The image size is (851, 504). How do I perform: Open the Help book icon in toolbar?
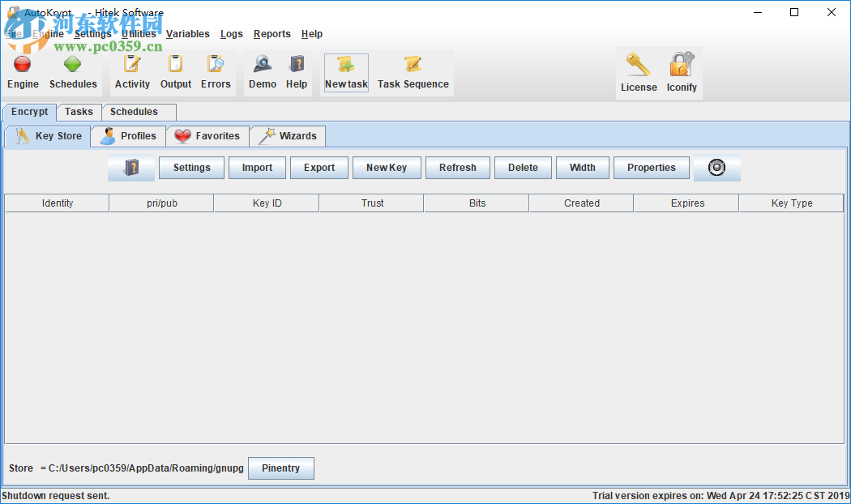[297, 64]
